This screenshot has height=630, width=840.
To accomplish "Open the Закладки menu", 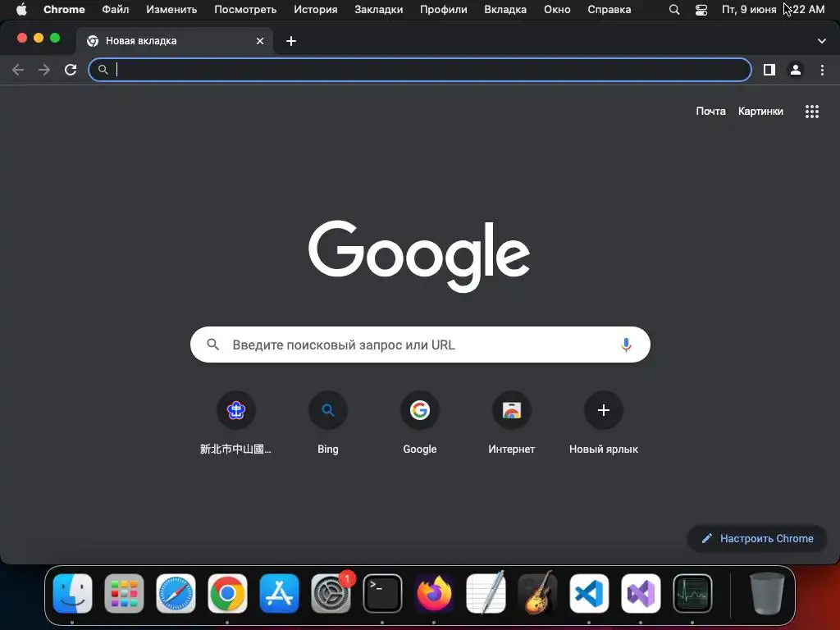I will tap(379, 10).
